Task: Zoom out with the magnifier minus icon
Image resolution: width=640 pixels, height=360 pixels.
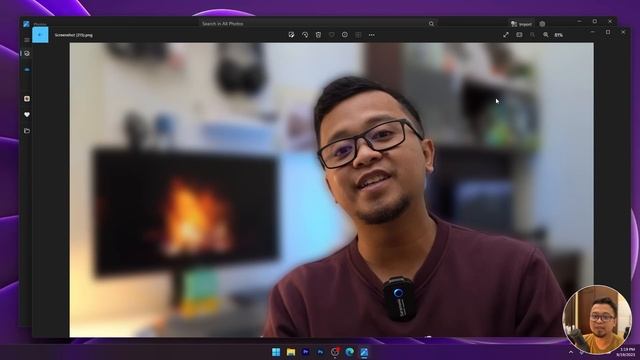Action: (x=532, y=35)
